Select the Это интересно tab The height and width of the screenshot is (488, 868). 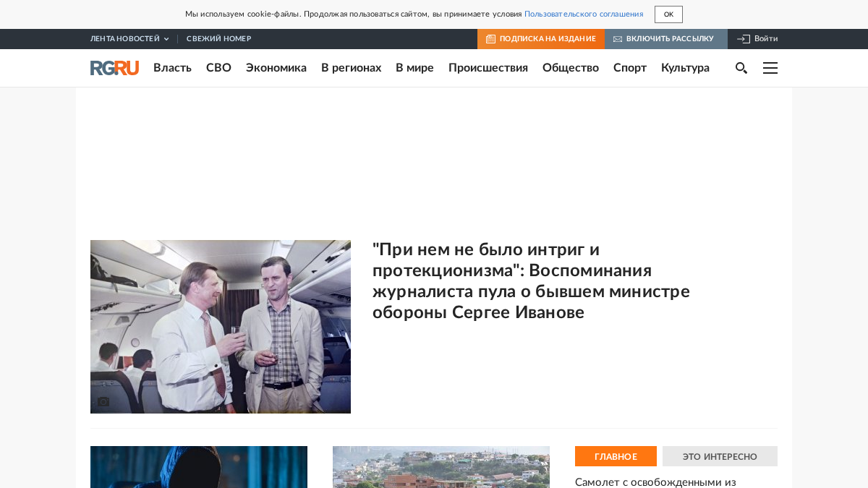(x=720, y=456)
